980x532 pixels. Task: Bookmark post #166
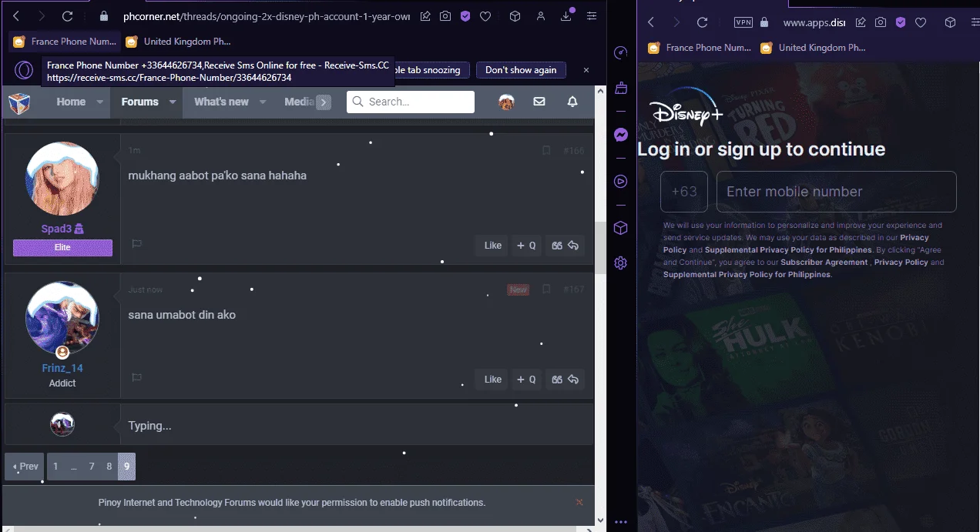(546, 151)
